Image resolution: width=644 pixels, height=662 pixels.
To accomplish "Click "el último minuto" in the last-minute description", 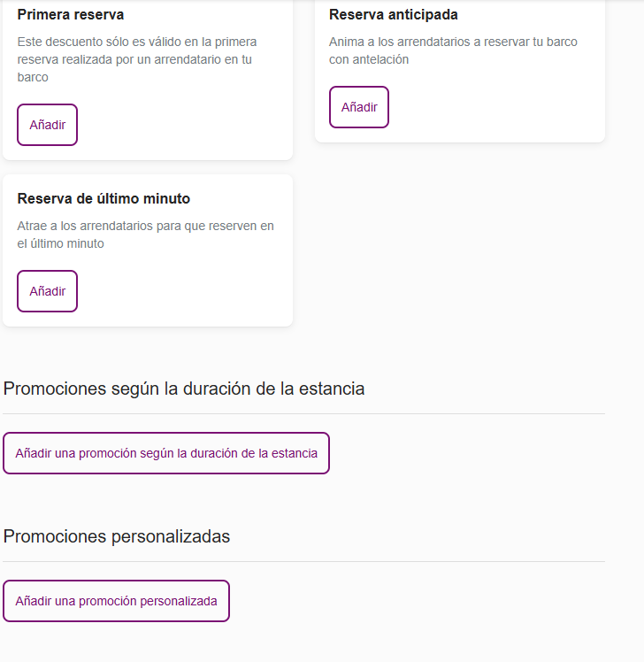I will click(x=60, y=243).
